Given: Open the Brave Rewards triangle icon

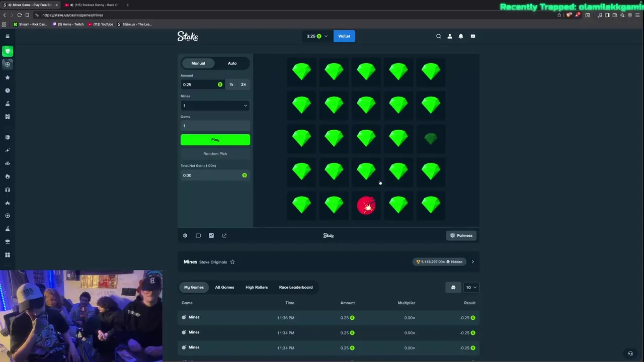Looking at the screenshot, I should point(578,15).
